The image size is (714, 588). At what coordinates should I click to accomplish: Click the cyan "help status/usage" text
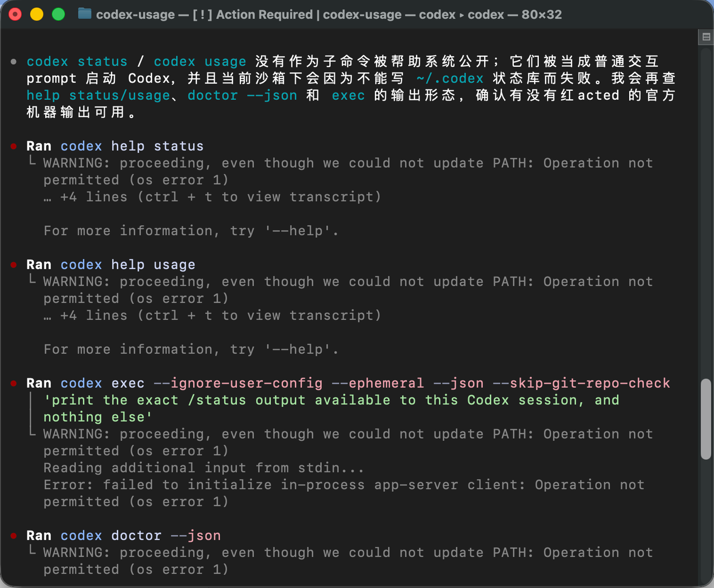click(98, 95)
